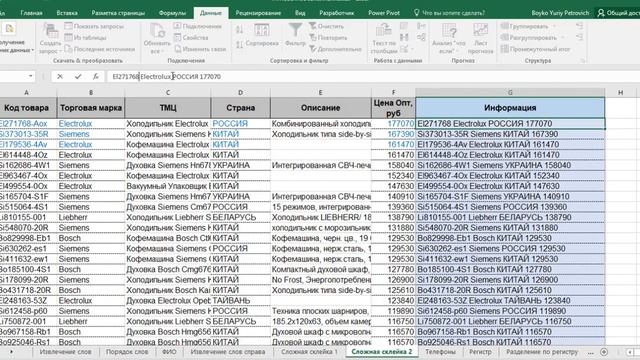This screenshot has height=360, width=640.
Task: Click the price cell 158040
Action: [393, 165]
